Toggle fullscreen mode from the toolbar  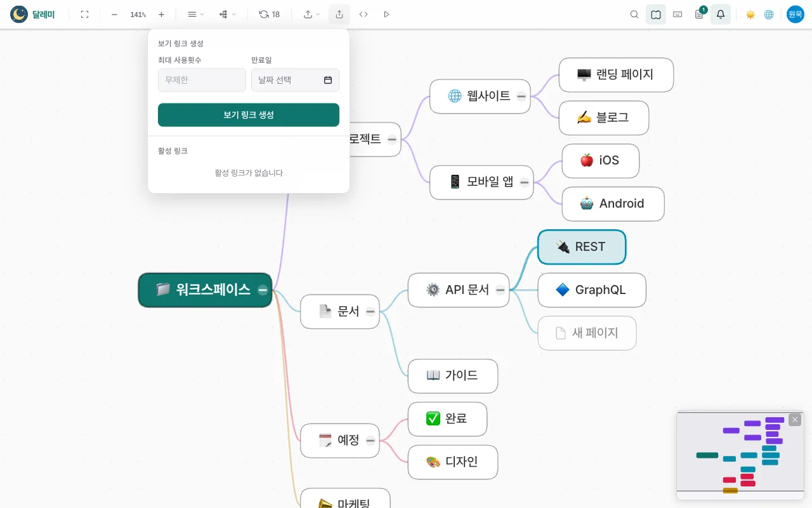click(84, 14)
